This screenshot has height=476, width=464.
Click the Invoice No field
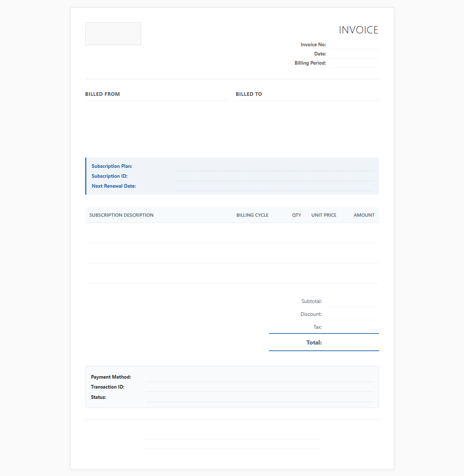tap(354, 44)
